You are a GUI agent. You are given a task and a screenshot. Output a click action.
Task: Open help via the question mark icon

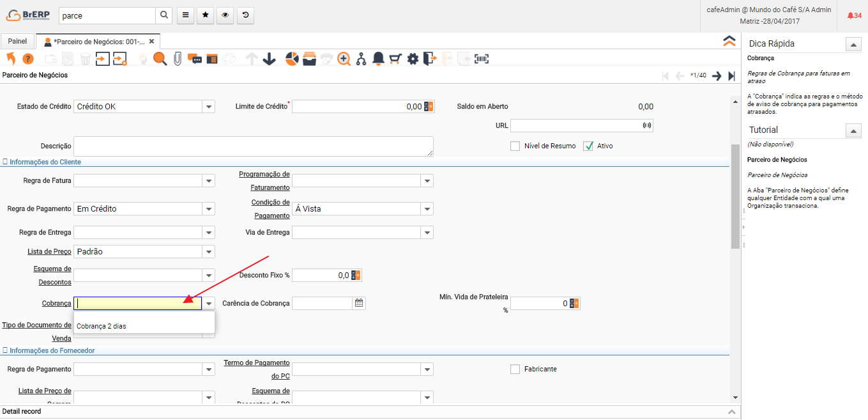point(28,59)
